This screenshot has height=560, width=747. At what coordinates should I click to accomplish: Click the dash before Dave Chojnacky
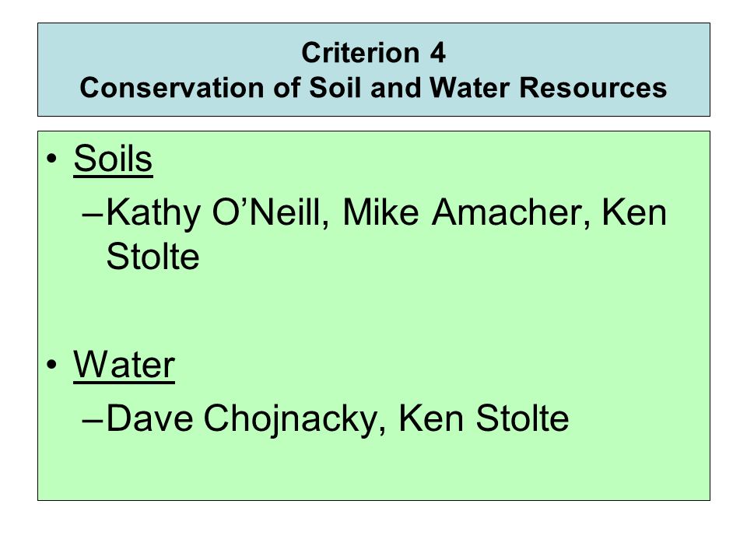[x=93, y=421]
